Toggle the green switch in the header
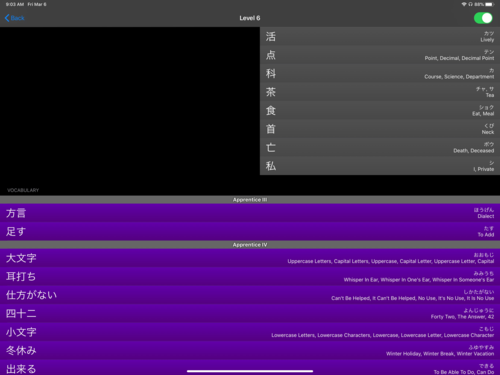500x375 pixels. point(483,18)
